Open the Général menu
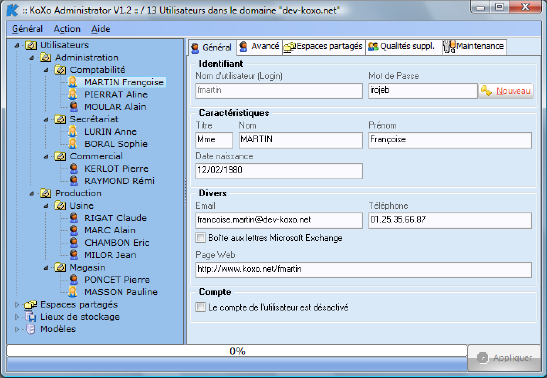 27,29
